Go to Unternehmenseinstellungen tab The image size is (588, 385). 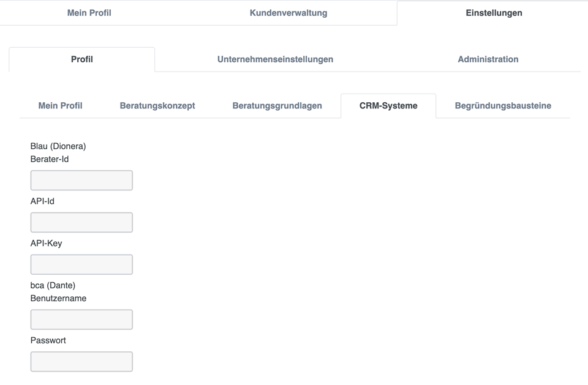tap(275, 59)
